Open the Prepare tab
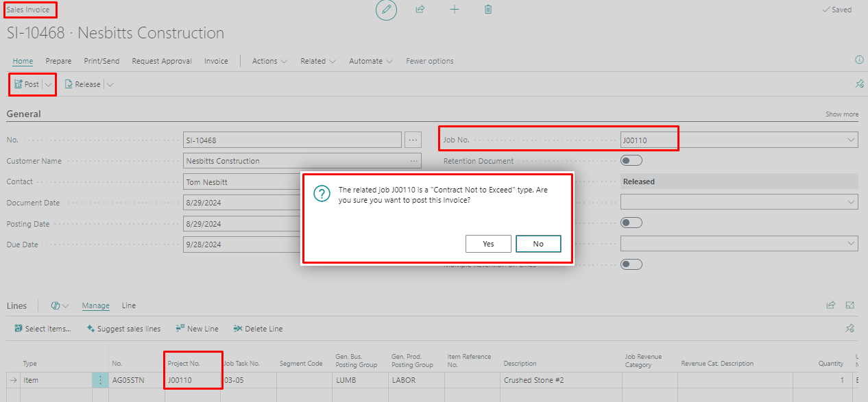Viewport: 868px width, 402px height. [x=58, y=61]
